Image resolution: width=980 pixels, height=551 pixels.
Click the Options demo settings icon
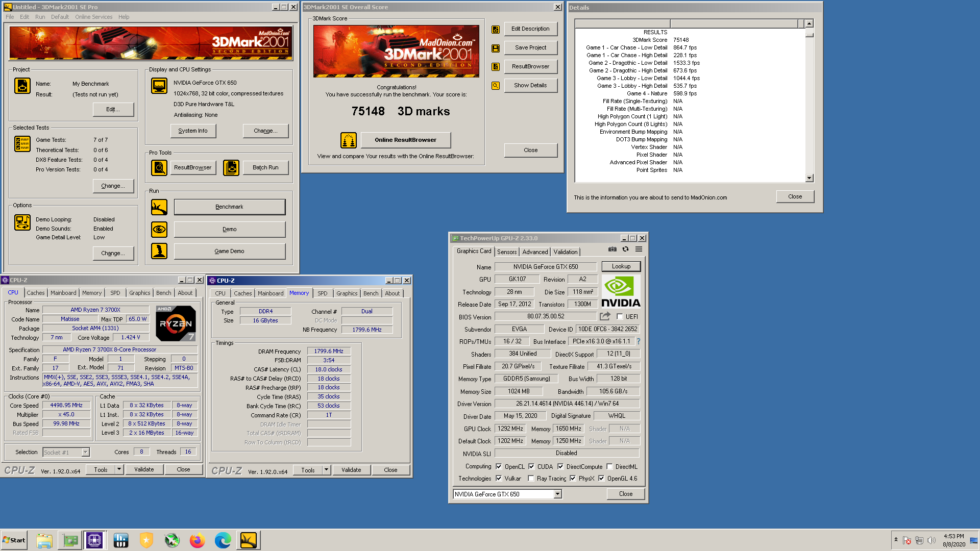[22, 222]
